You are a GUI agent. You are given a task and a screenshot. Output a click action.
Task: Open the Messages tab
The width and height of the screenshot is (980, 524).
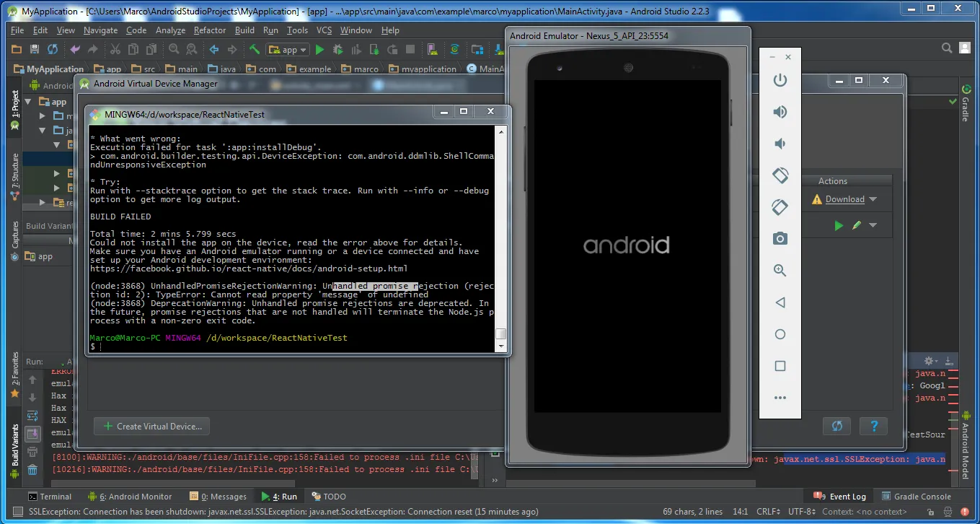[218, 497]
